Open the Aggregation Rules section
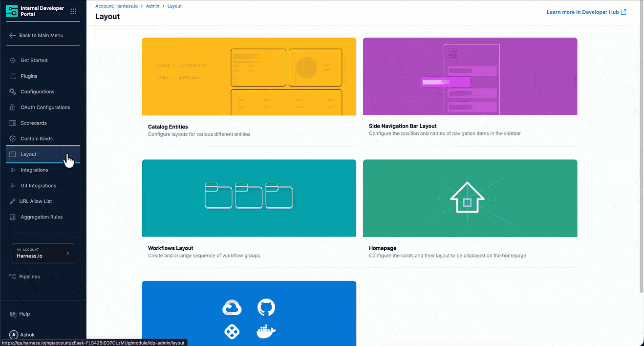Image resolution: width=644 pixels, height=346 pixels. pyautogui.click(x=12, y=216)
